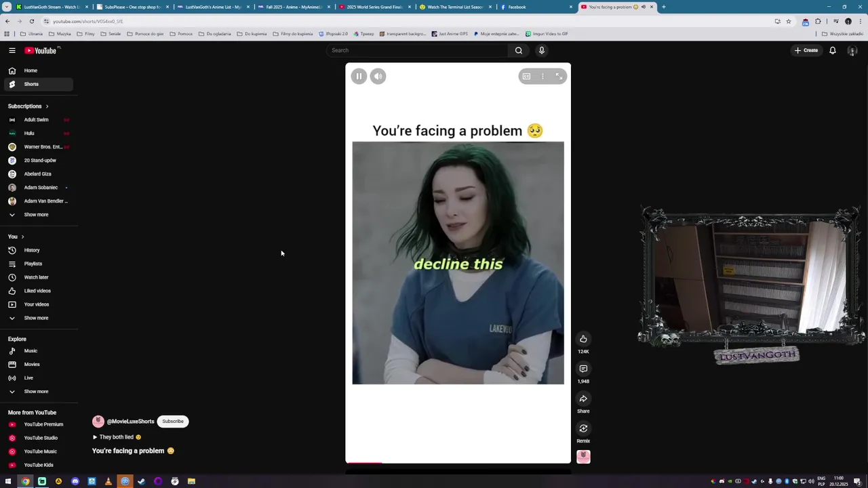Expand the You section header
The height and width of the screenshot is (488, 868).
tap(16, 237)
